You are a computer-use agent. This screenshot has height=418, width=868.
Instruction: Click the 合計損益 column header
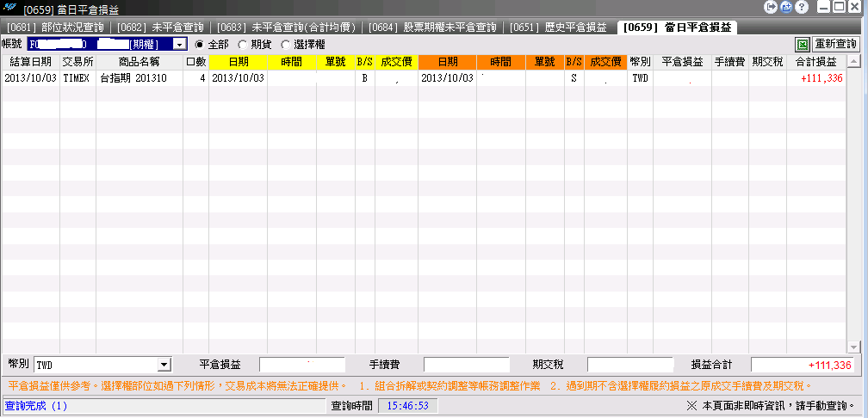pyautogui.click(x=816, y=62)
